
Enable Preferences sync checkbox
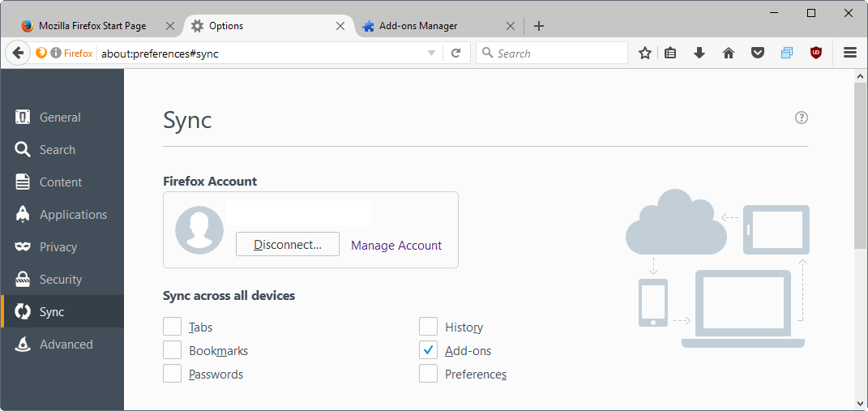point(428,374)
